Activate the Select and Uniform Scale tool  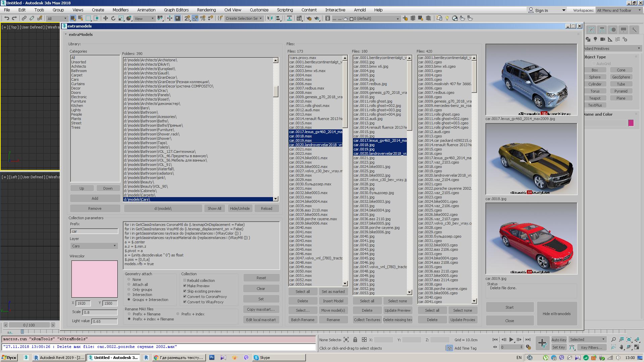(x=121, y=18)
